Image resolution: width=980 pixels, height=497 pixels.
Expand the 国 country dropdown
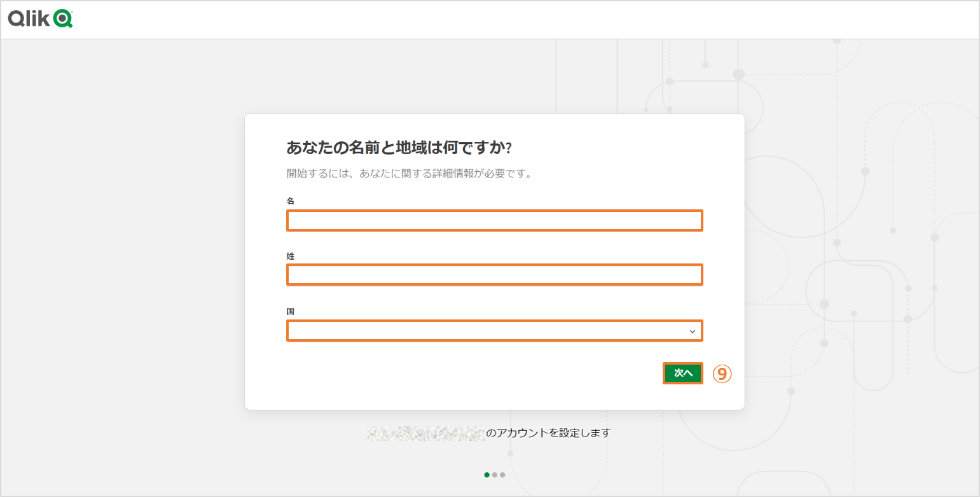pyautogui.click(x=483, y=331)
